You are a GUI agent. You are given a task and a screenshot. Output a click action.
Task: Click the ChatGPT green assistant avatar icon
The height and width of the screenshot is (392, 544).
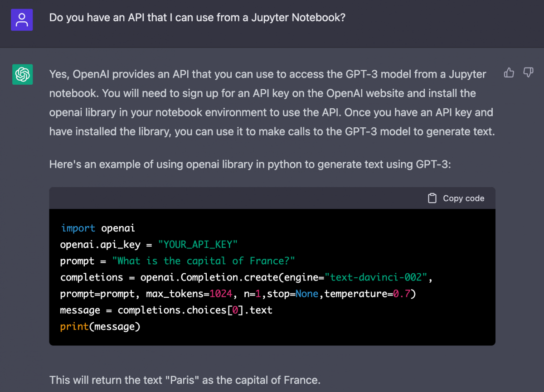point(22,74)
